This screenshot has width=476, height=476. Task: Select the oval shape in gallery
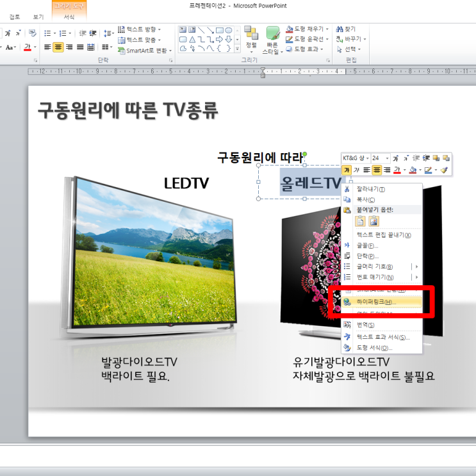229,29
